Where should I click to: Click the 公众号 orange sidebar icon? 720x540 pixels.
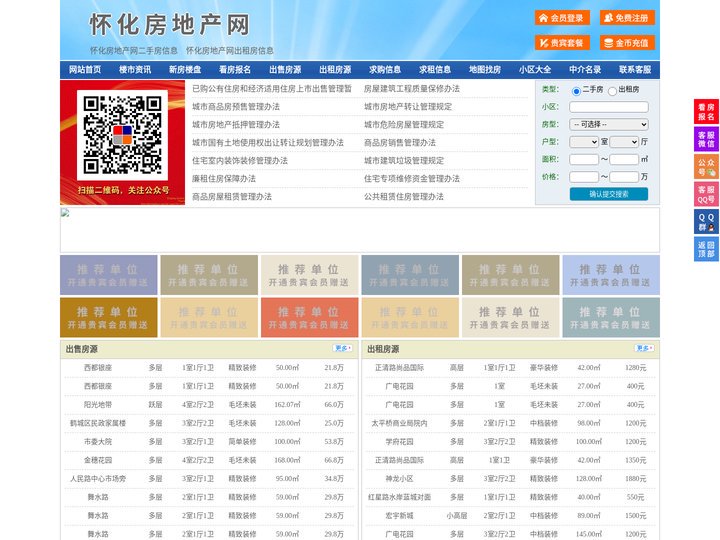706,167
